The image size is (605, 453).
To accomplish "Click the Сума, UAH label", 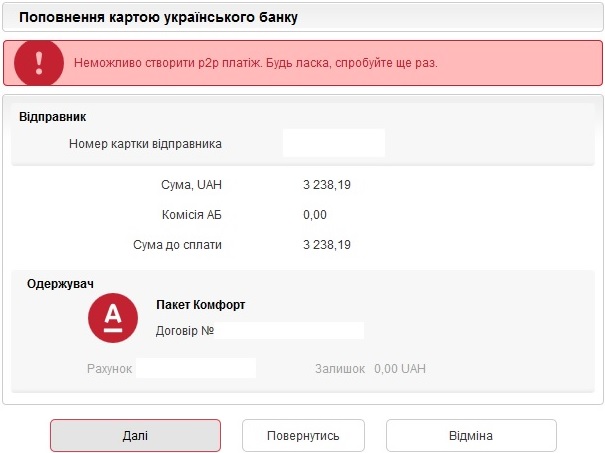I will pyautogui.click(x=191, y=185).
